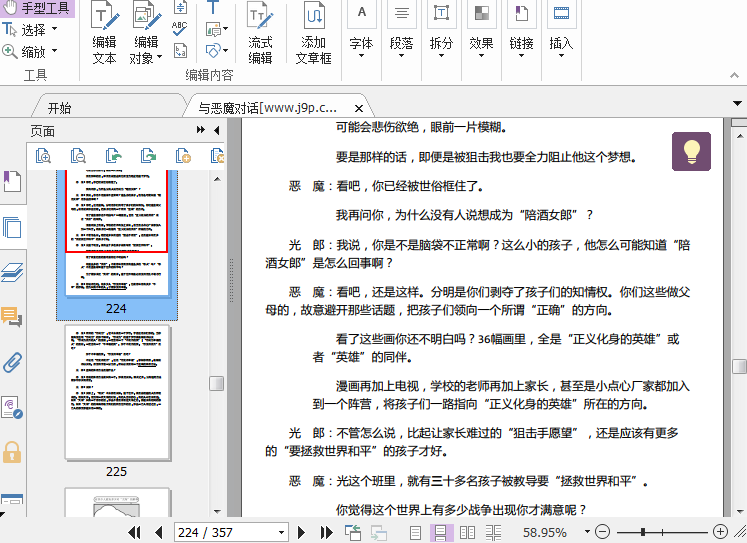The width and height of the screenshot is (747, 543).
Task: Open the Security padlock side panel
Action: pyautogui.click(x=12, y=452)
